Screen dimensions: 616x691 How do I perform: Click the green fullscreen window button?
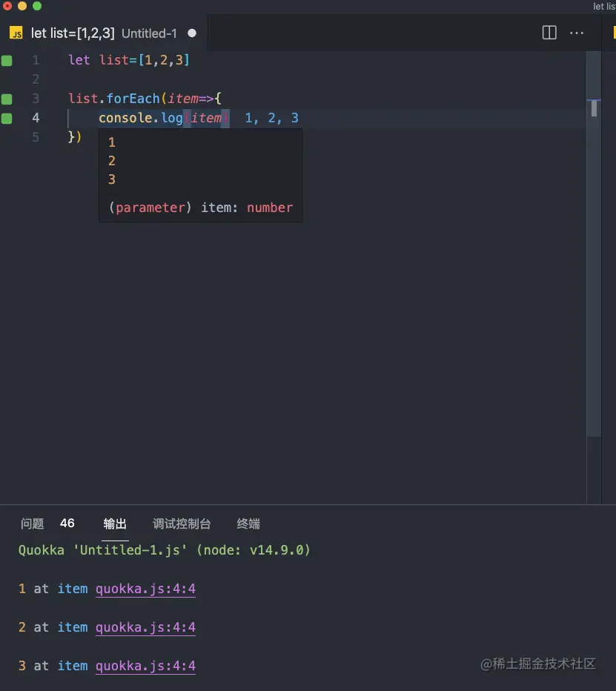tap(37, 6)
